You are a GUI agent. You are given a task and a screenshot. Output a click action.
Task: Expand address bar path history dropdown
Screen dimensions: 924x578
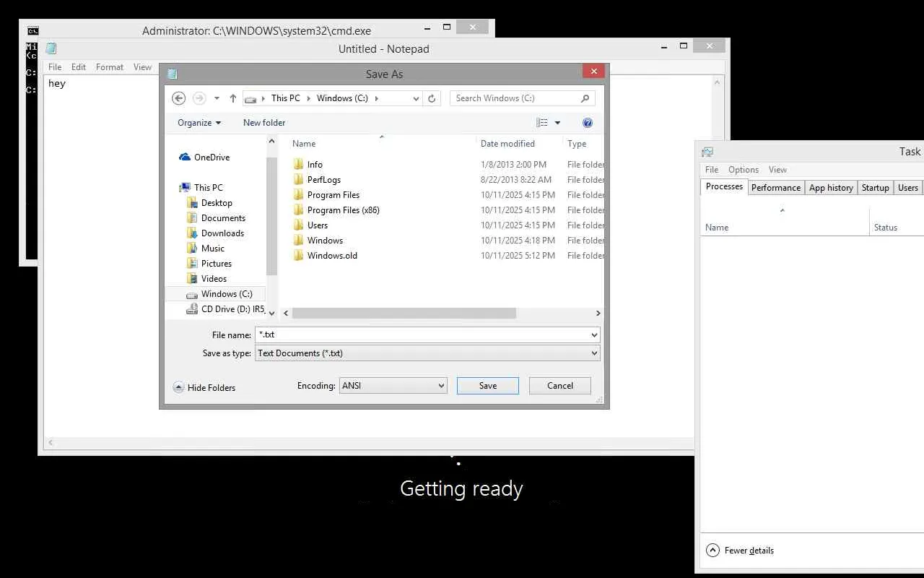point(416,98)
